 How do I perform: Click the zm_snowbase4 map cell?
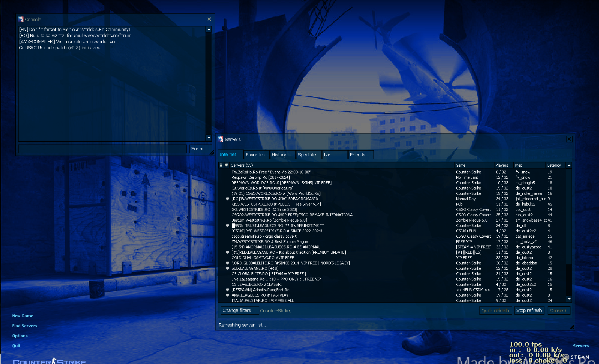click(x=531, y=220)
